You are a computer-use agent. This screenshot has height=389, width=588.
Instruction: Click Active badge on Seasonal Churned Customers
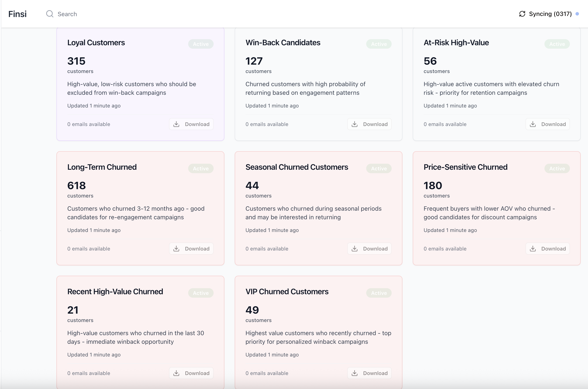point(378,168)
